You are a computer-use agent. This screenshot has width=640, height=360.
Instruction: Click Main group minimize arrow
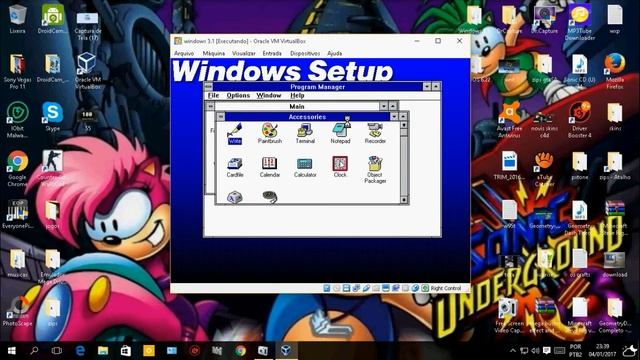point(384,106)
